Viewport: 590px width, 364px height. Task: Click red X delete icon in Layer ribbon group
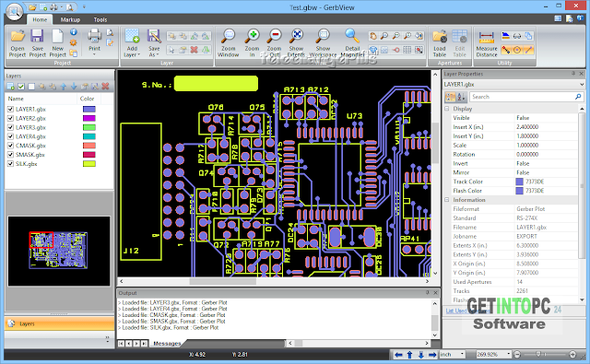[x=195, y=50]
